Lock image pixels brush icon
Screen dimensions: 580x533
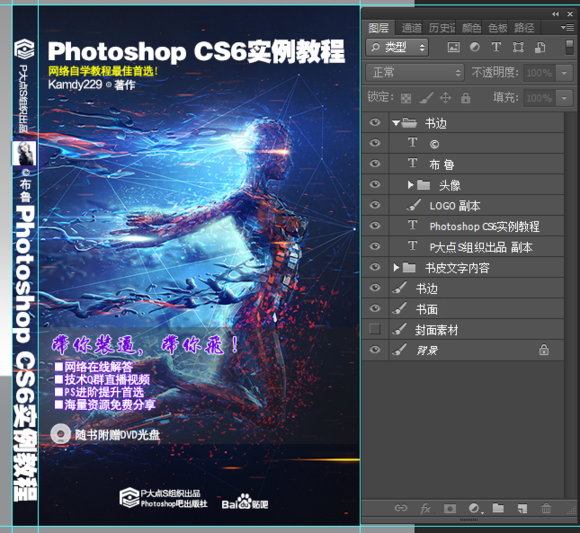pyautogui.click(x=426, y=98)
